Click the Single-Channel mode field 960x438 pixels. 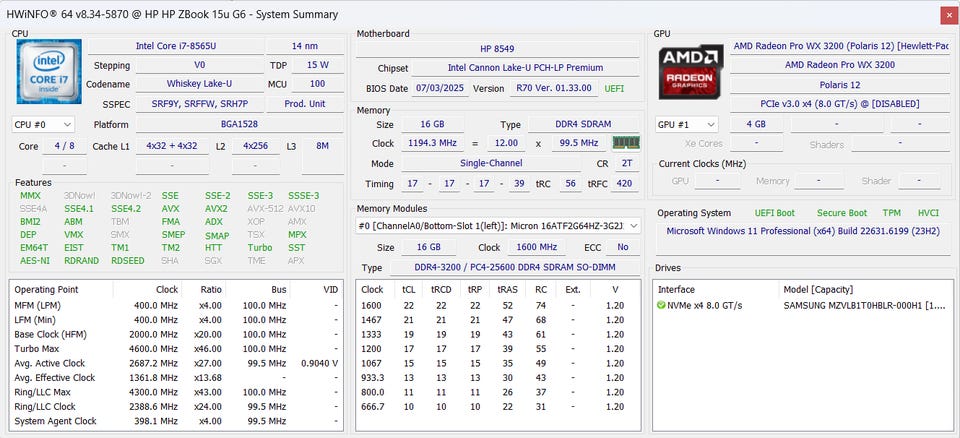click(491, 163)
